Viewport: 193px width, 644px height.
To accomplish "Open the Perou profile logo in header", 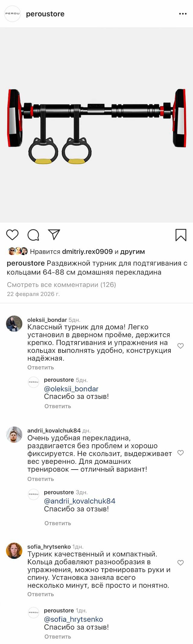I will coord(12,14).
